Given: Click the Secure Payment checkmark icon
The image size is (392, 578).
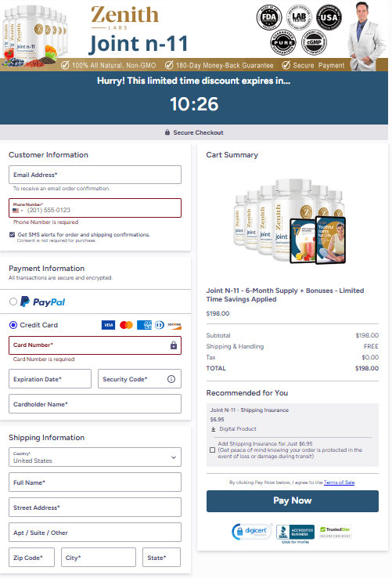Looking at the screenshot, I should 286,65.
